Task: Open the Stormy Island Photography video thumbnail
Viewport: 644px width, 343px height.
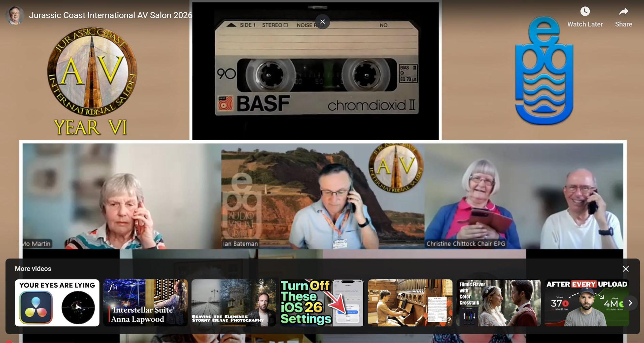Action: pyautogui.click(x=234, y=303)
